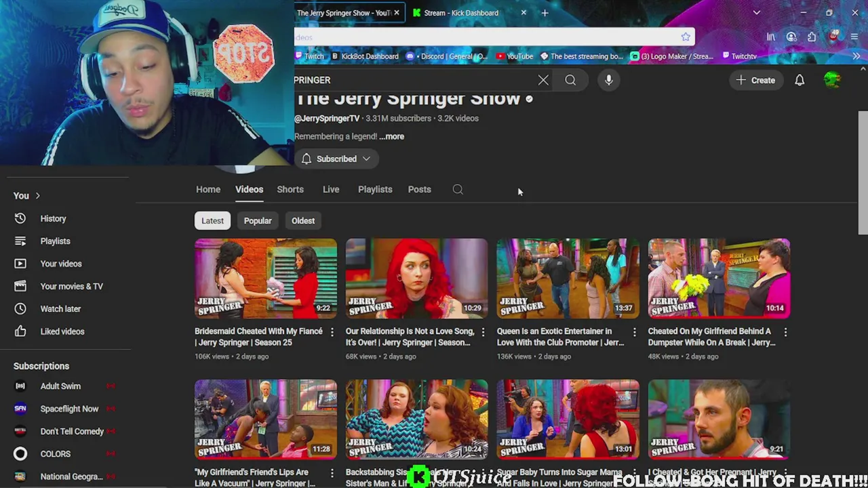Play Bridesmaid Cheated With My Fiancé thumbnail
This screenshot has height=488, width=868.
coord(266,279)
